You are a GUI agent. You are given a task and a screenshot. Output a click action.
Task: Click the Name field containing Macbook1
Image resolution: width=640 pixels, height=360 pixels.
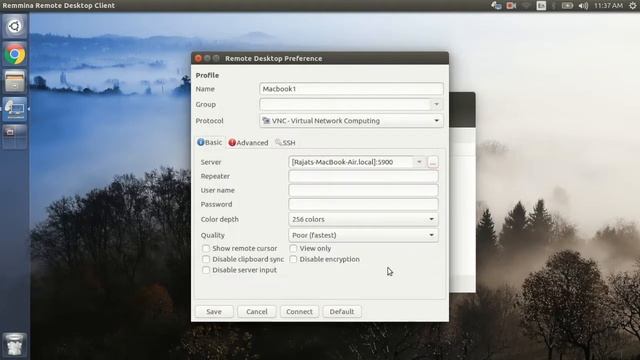351,89
